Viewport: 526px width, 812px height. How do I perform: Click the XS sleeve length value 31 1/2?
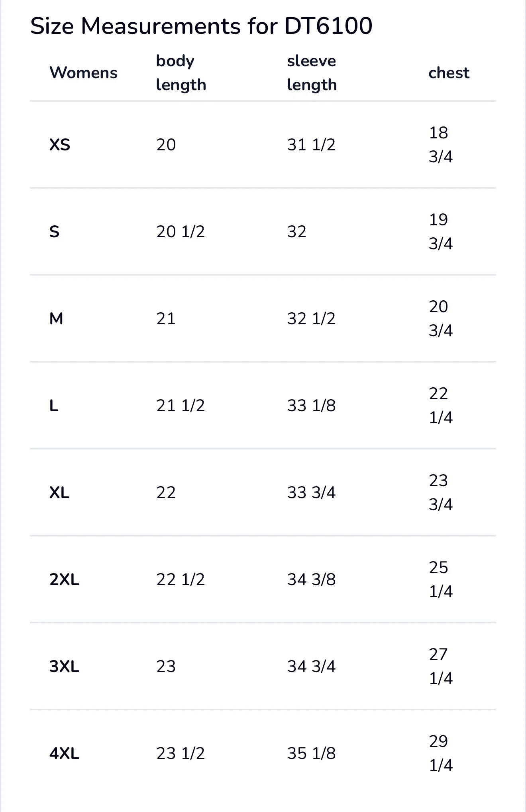point(311,145)
